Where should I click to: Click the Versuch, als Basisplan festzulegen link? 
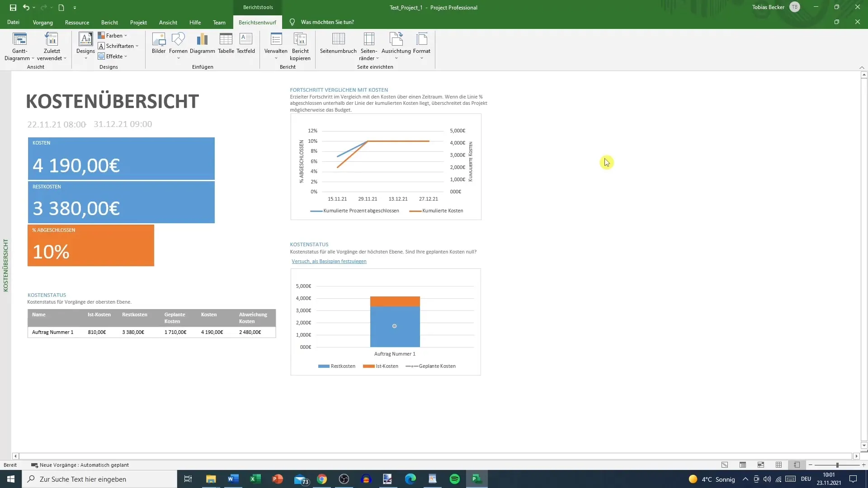click(329, 261)
